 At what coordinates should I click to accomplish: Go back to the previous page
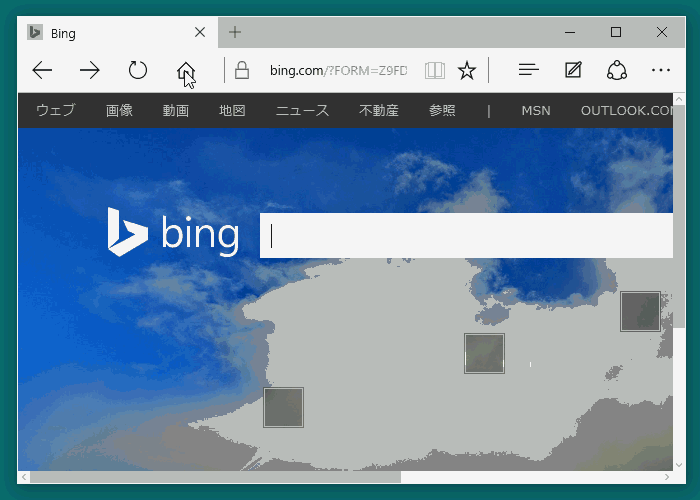click(42, 71)
